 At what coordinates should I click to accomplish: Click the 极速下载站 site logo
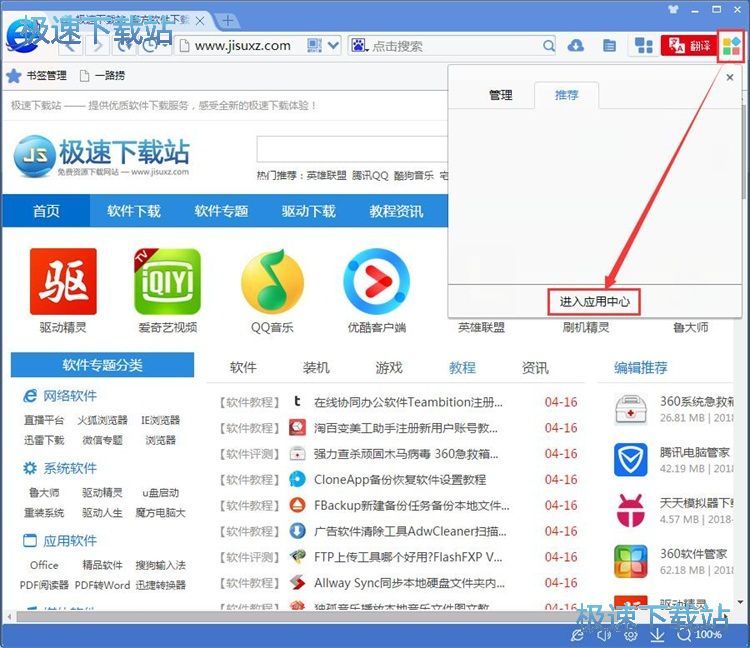(x=101, y=155)
